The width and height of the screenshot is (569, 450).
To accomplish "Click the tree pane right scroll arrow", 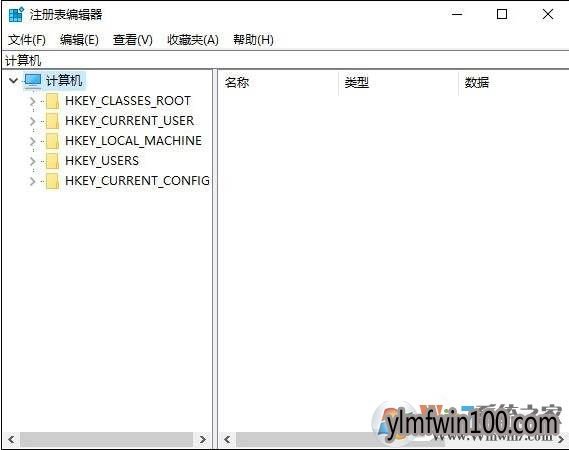I will pos(202,440).
